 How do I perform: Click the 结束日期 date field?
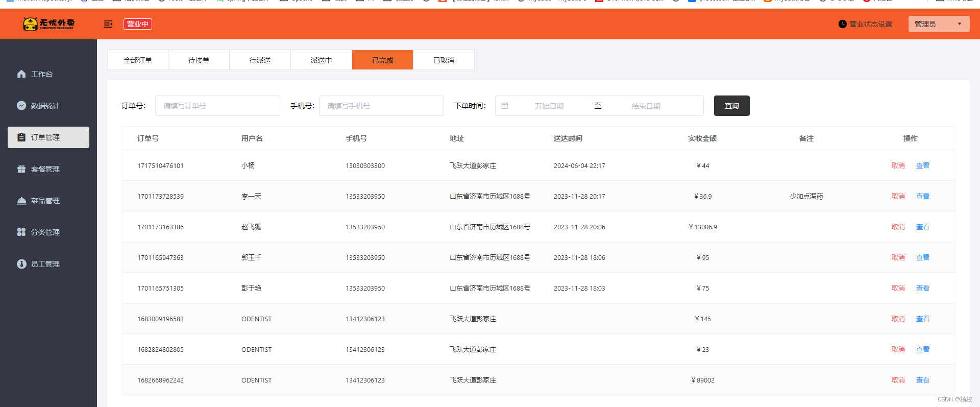646,106
